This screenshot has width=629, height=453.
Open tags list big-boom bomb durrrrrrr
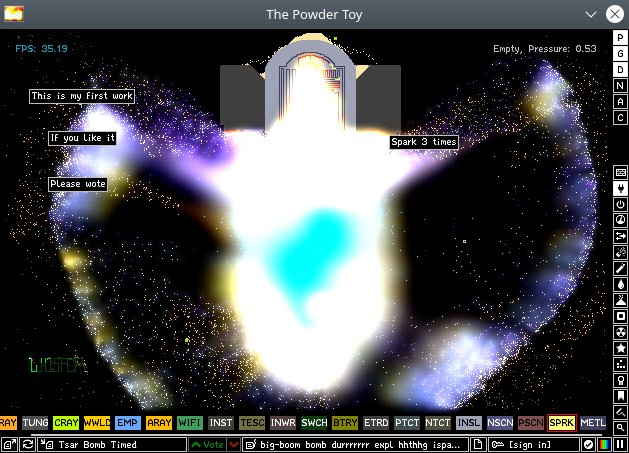(x=355, y=445)
